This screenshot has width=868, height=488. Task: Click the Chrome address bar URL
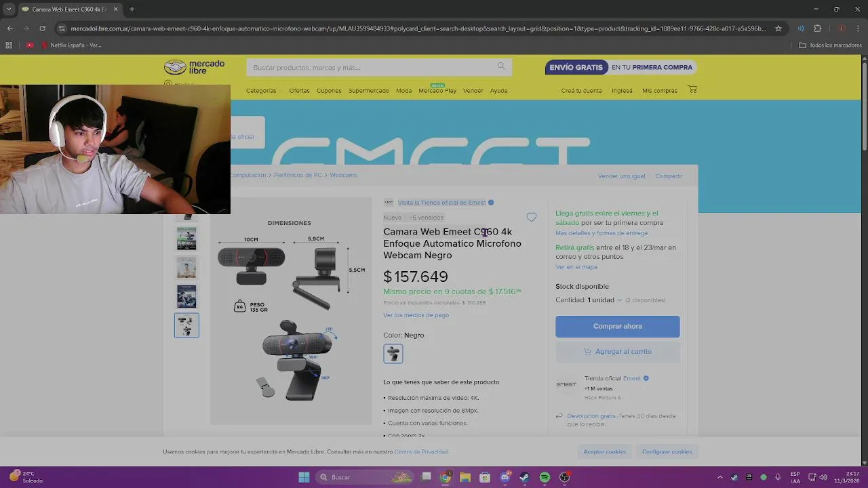[418, 28]
